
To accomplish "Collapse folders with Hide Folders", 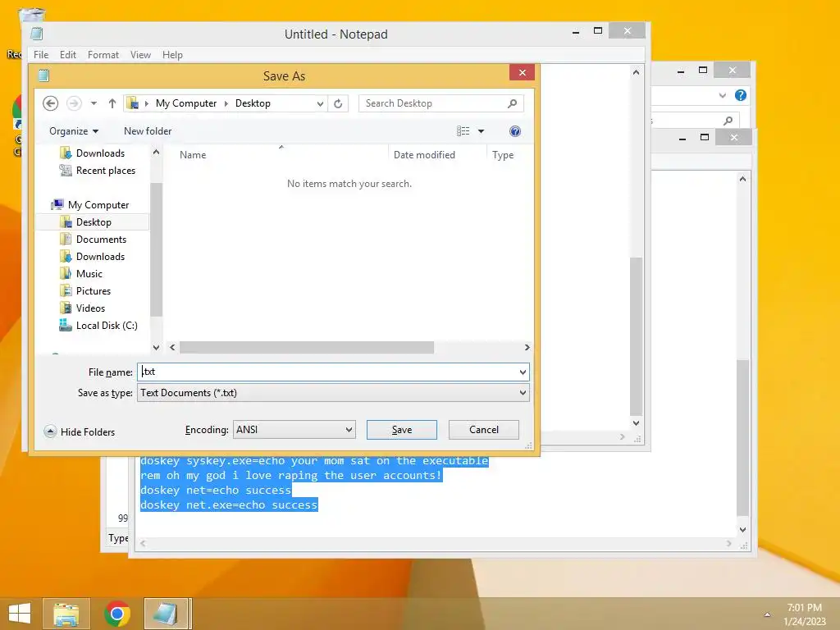I will [80, 431].
